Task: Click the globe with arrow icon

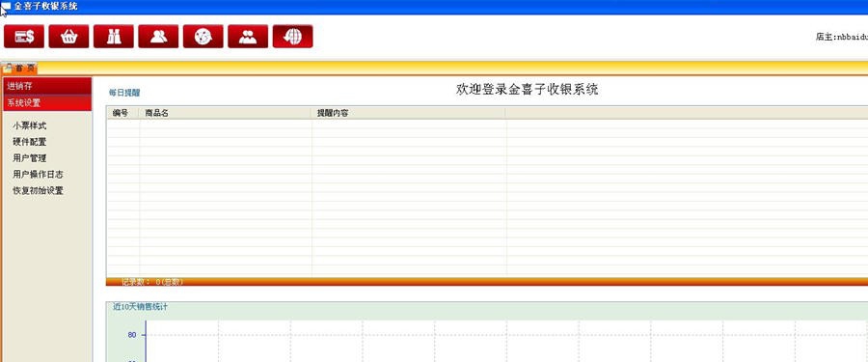Action: (x=293, y=37)
